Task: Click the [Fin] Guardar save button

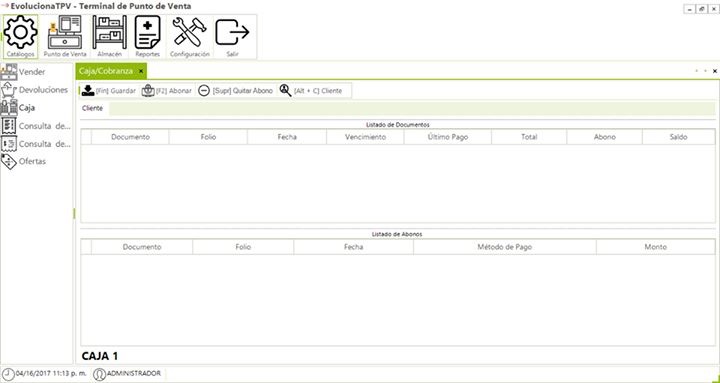Action: [108, 91]
